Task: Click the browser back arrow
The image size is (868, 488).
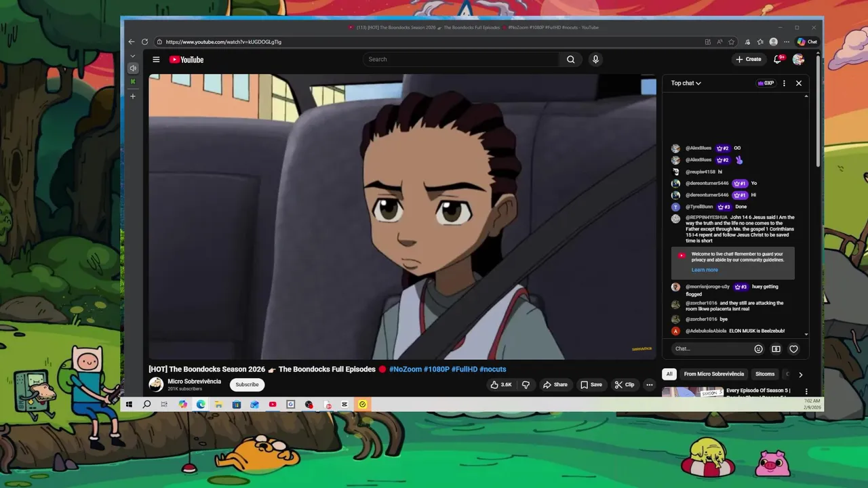Action: point(132,42)
